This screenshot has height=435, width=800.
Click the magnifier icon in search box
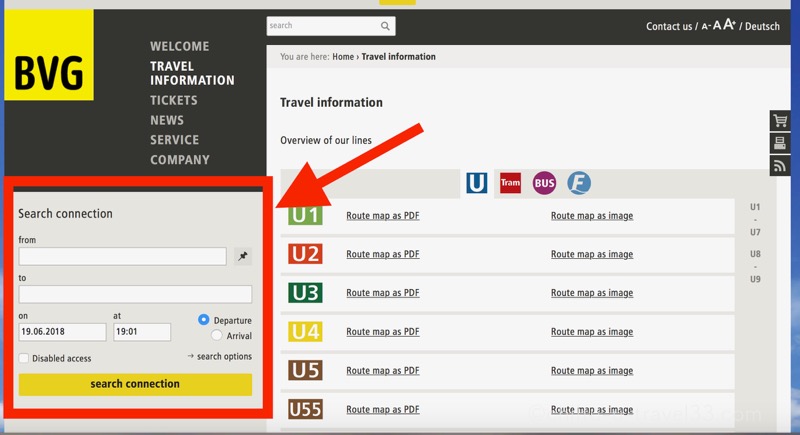(x=385, y=26)
